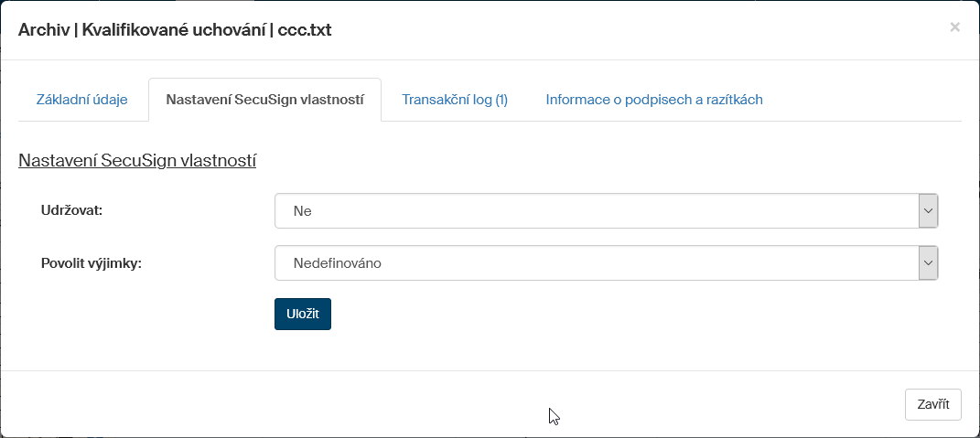Close the dialog with the X icon
This screenshot has height=438, width=980.
[x=954, y=27]
